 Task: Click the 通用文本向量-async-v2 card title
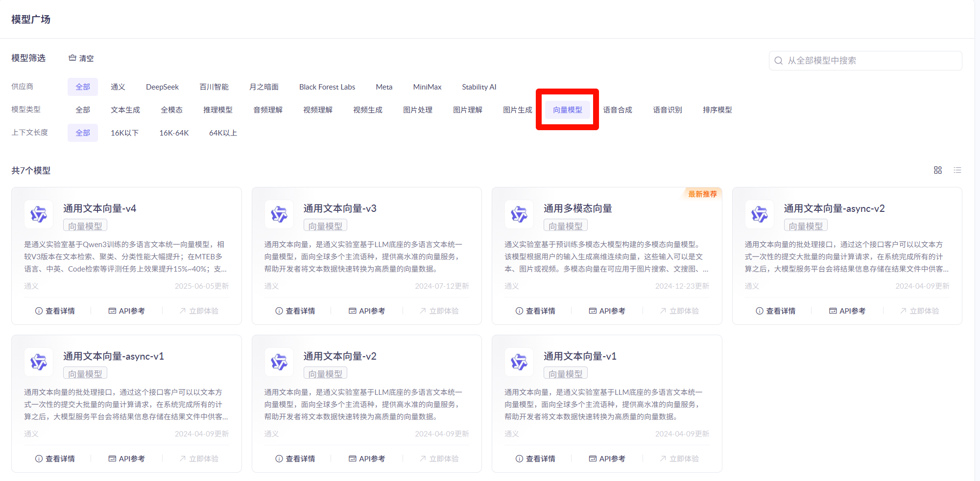pos(834,208)
